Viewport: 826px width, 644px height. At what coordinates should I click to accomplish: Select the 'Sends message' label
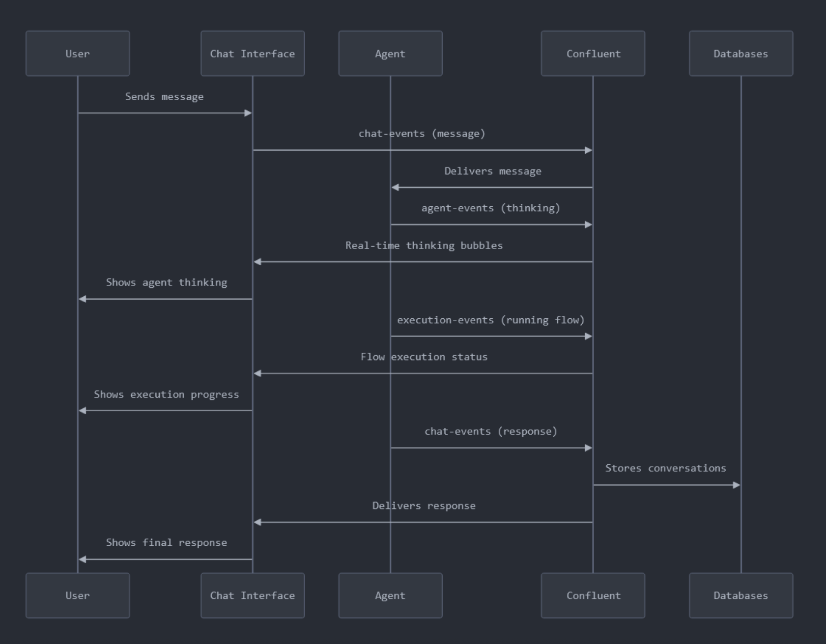tap(165, 97)
